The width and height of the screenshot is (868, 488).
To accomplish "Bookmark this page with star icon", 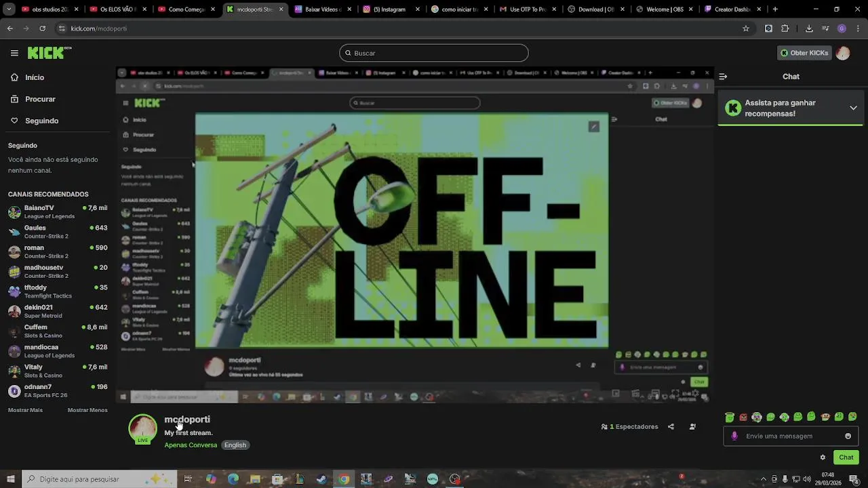I will point(746,28).
